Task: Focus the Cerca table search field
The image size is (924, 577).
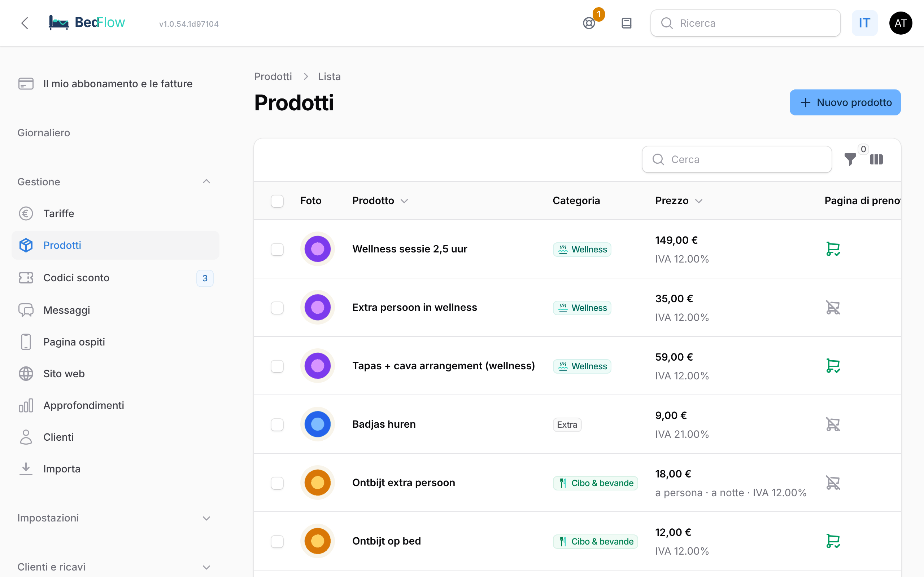Action: [737, 159]
